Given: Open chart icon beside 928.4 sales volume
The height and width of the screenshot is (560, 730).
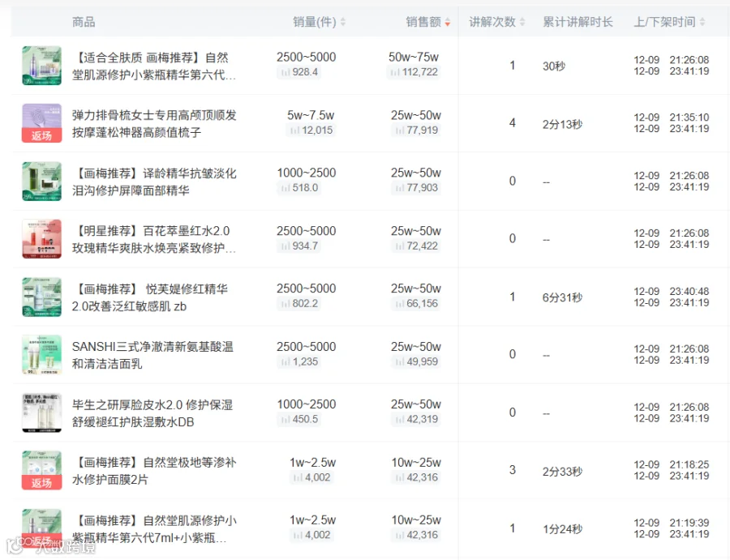Looking at the screenshot, I should click(x=285, y=72).
